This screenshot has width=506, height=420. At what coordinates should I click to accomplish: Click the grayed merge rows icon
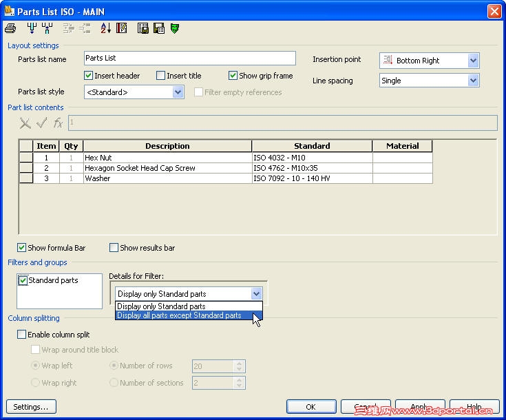pos(68,28)
